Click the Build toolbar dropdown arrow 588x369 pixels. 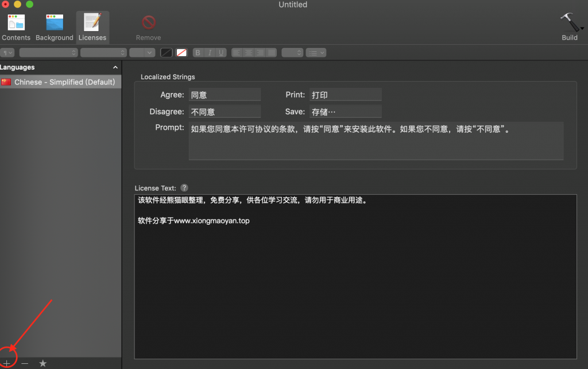(582, 28)
